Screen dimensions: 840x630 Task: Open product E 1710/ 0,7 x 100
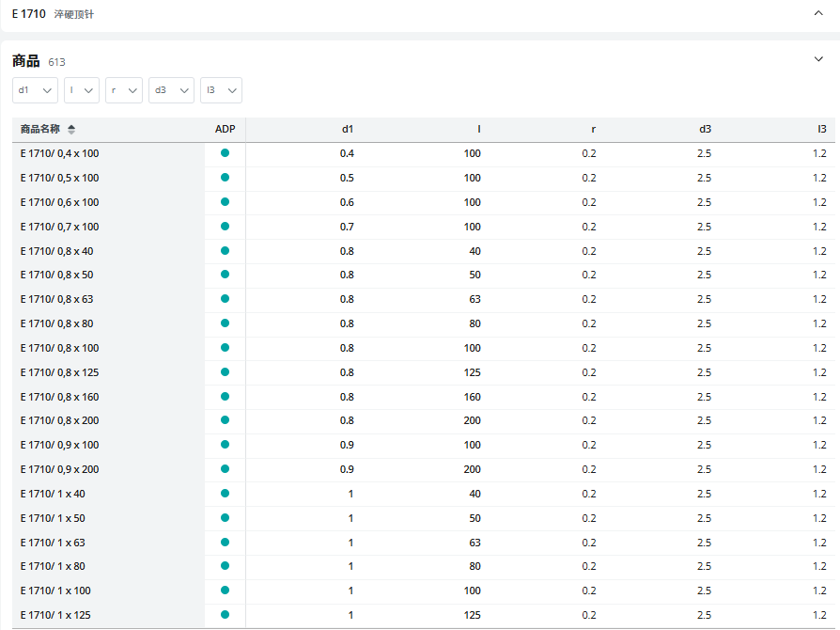pyautogui.click(x=59, y=227)
